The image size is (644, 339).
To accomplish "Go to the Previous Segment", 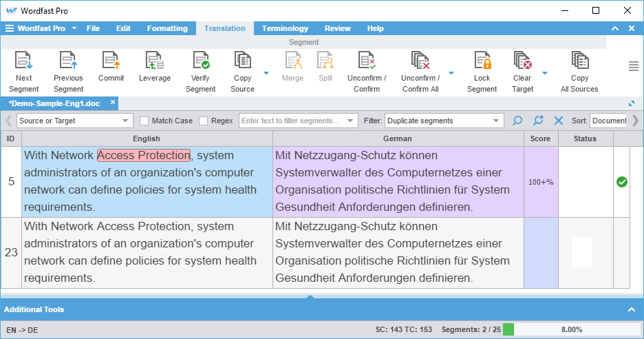I will 68,62.
